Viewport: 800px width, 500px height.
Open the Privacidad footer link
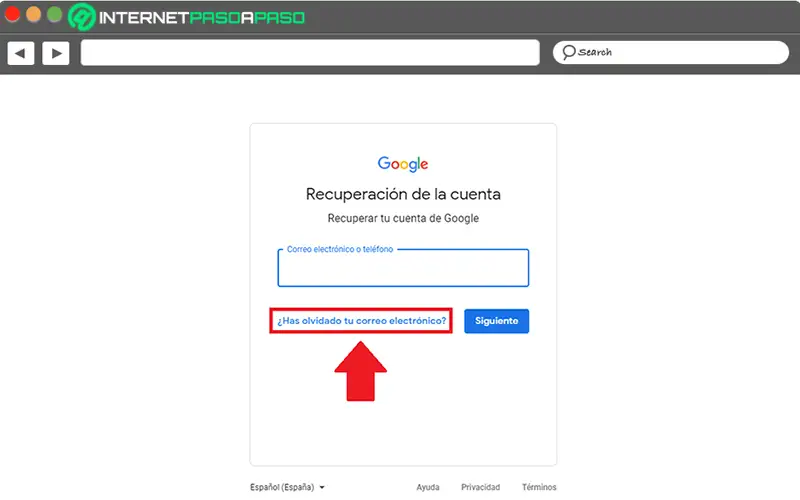pos(481,487)
